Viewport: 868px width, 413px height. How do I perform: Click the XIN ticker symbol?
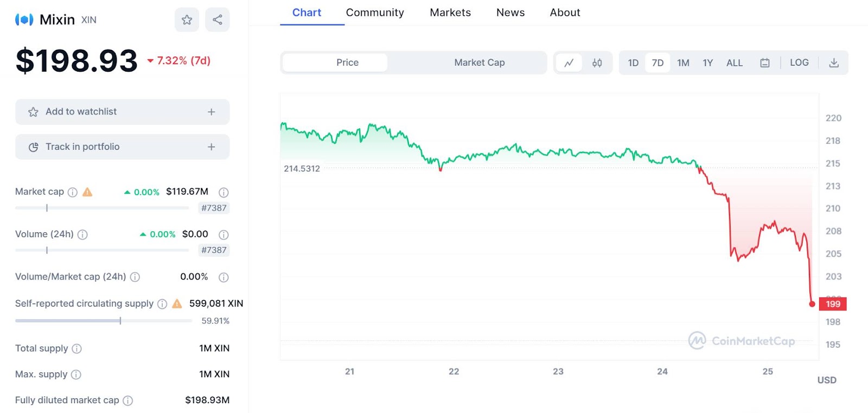(x=89, y=20)
